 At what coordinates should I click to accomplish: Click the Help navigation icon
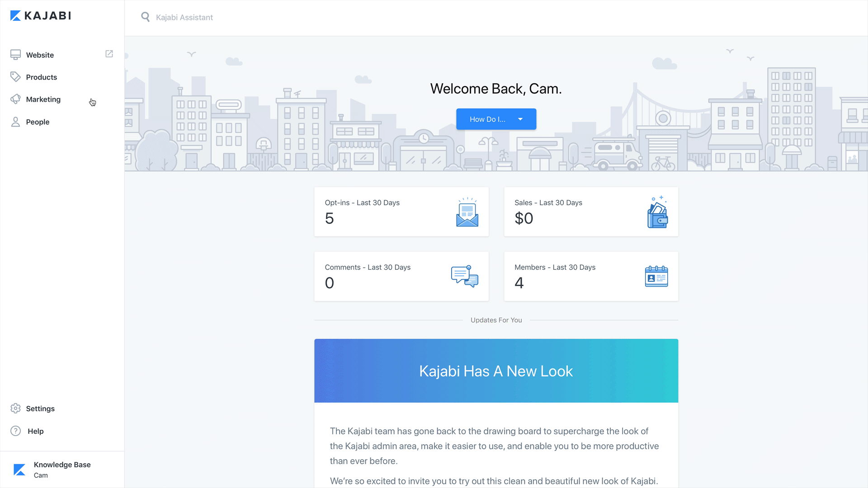16,431
